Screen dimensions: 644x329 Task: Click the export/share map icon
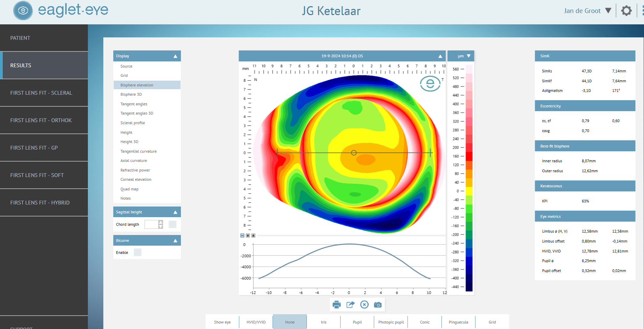pos(350,305)
